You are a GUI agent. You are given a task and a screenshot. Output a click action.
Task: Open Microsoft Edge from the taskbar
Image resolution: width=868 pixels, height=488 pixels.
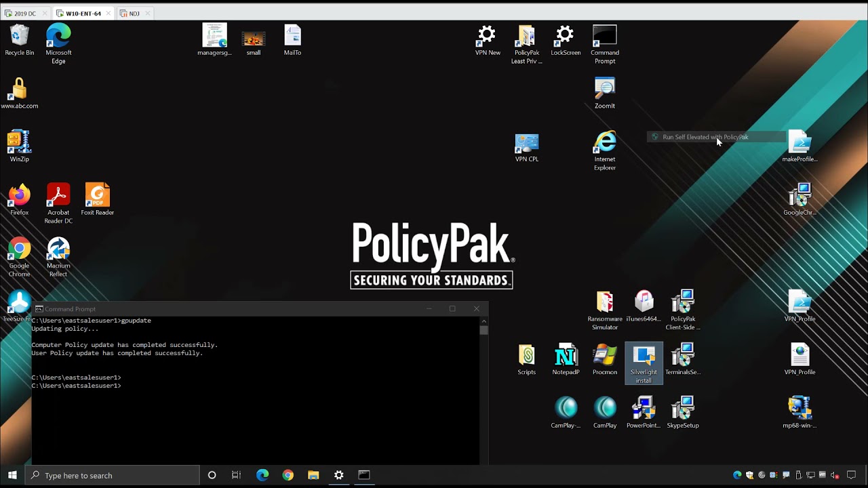point(262,475)
